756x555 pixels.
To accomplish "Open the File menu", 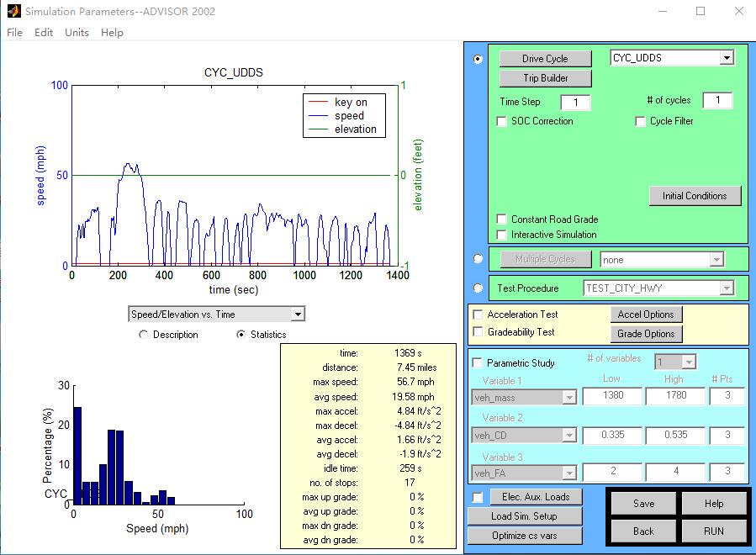I will point(14,33).
